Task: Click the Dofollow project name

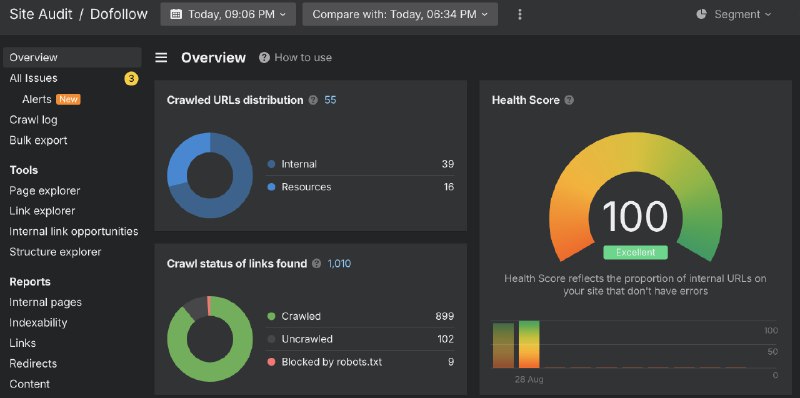Action: (x=119, y=14)
